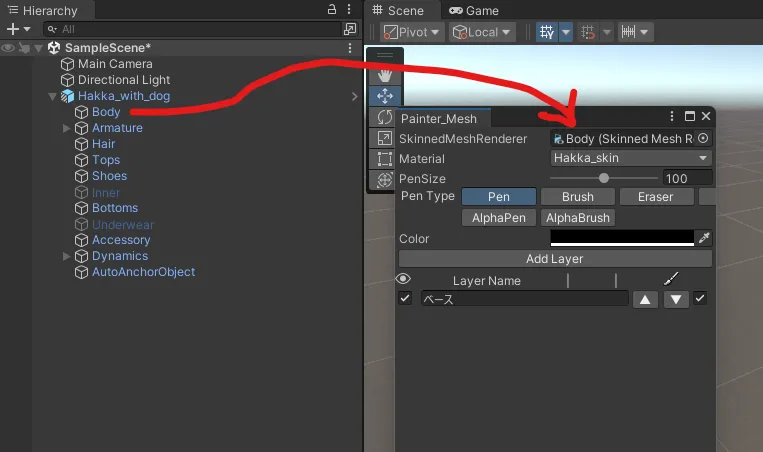Open the Hakka_with_dog prefab arrow
763x452 pixels.
click(354, 96)
